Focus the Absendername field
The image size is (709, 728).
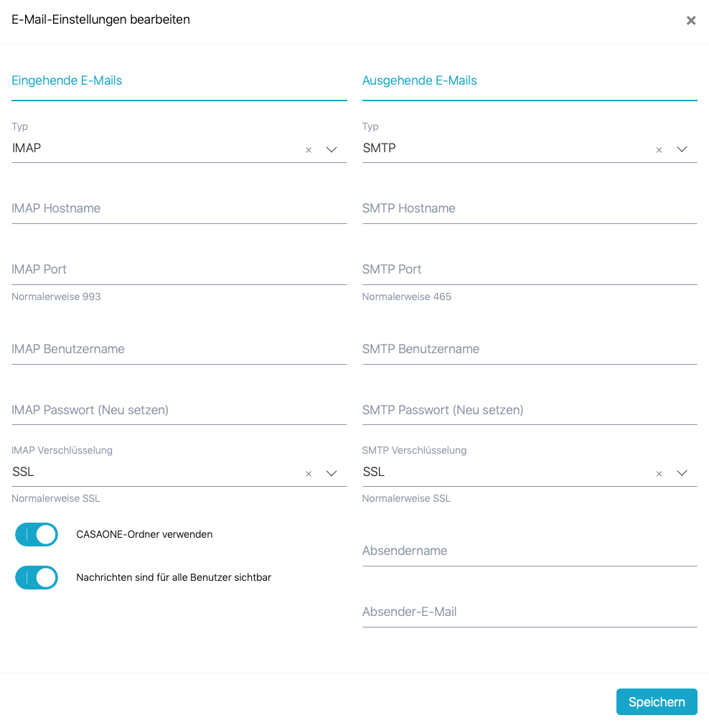[x=530, y=551]
